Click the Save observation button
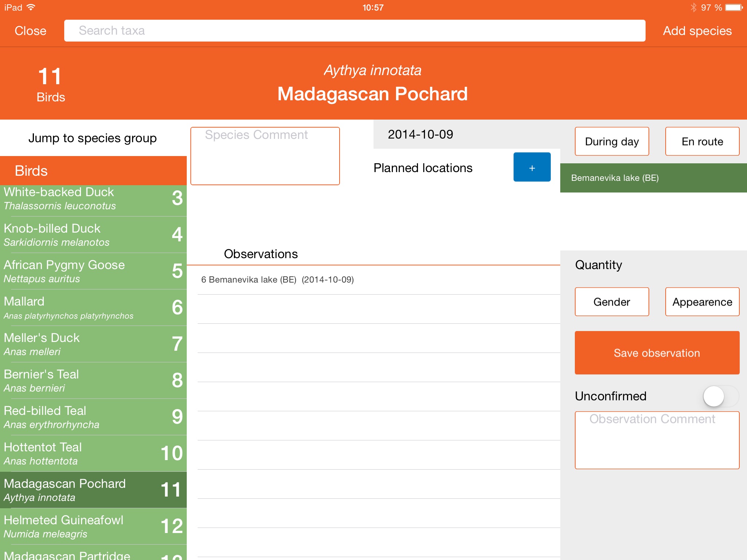Viewport: 747px width, 560px height. (x=657, y=353)
